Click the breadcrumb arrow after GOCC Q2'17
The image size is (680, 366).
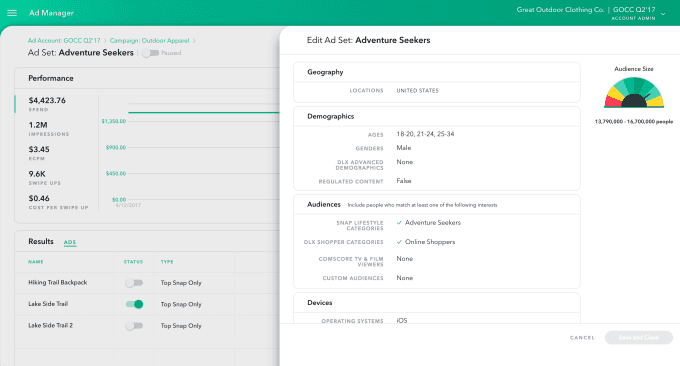coord(105,41)
